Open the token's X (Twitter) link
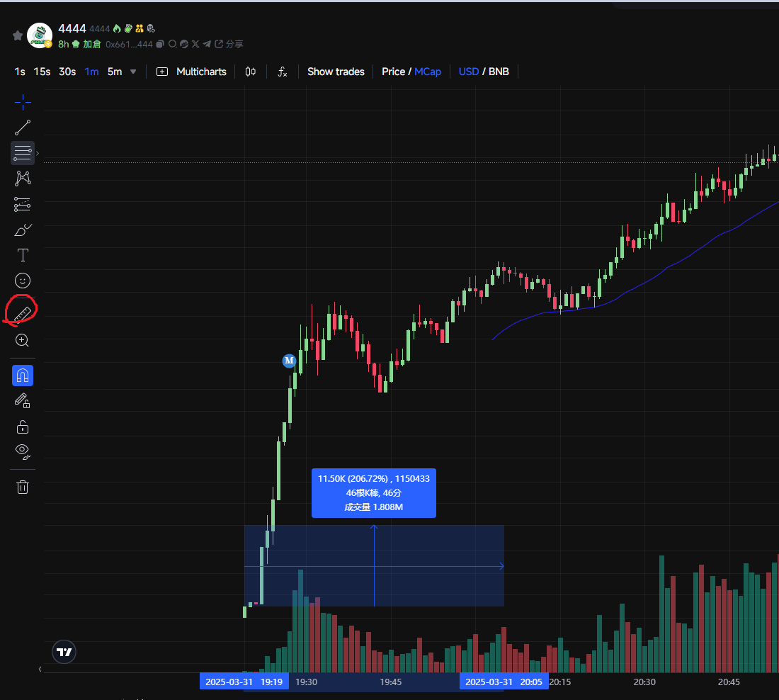This screenshot has width=779, height=700. [x=195, y=44]
